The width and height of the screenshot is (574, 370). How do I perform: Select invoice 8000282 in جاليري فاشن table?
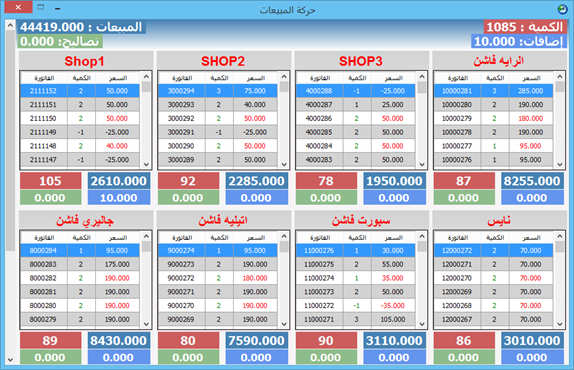tap(80, 278)
